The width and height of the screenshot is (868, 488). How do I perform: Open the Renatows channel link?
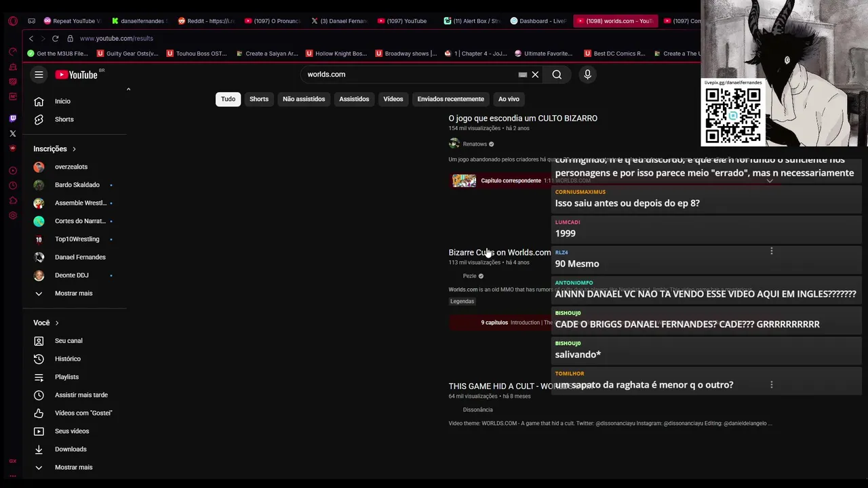475,144
